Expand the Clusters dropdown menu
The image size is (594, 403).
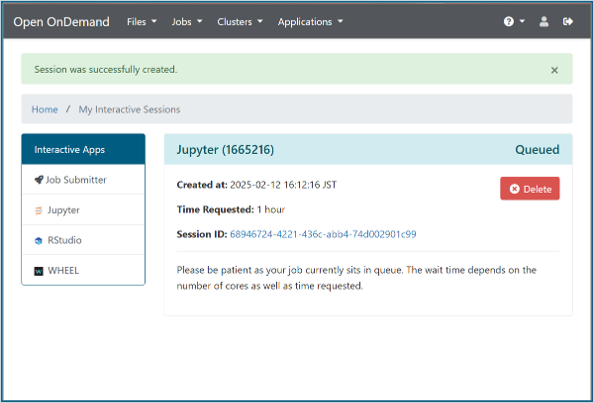point(240,22)
